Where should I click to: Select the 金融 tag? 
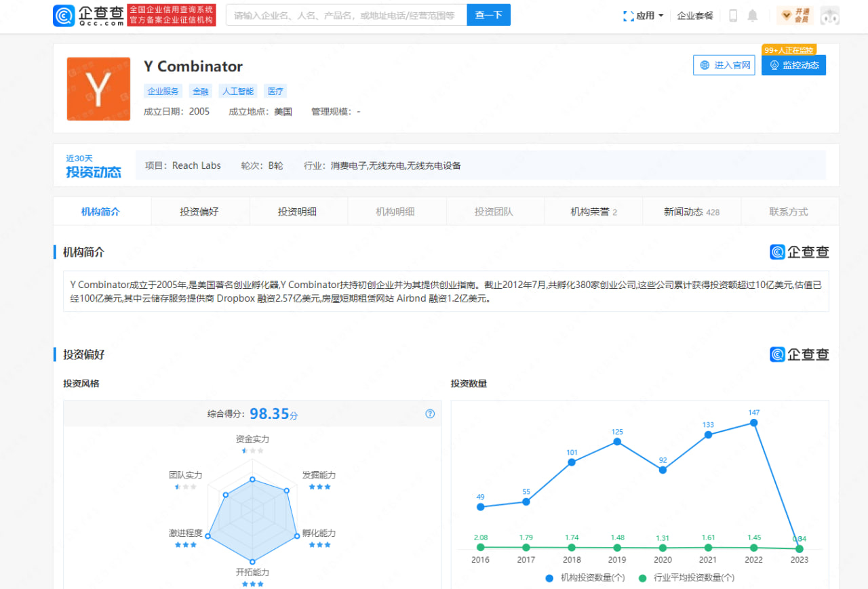coord(200,91)
